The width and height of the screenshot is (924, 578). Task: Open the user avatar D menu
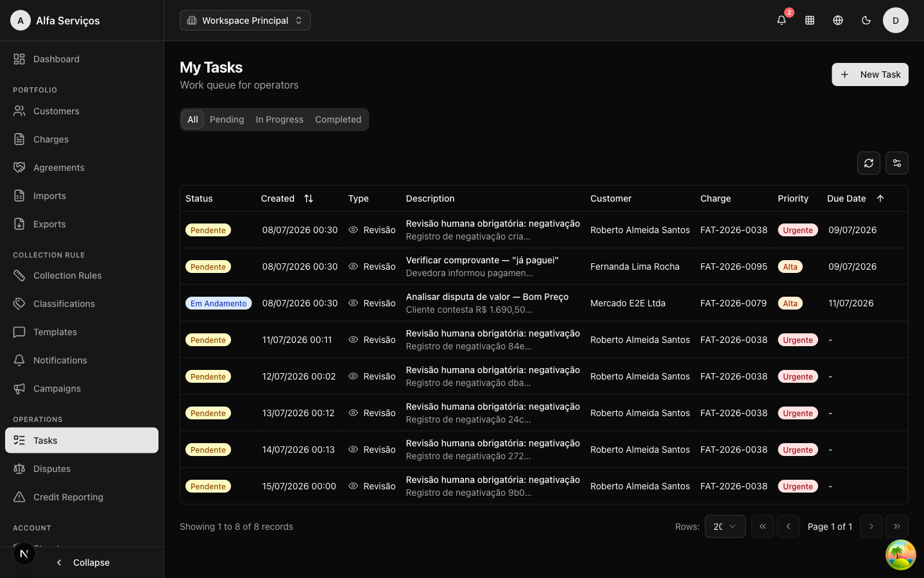896,20
